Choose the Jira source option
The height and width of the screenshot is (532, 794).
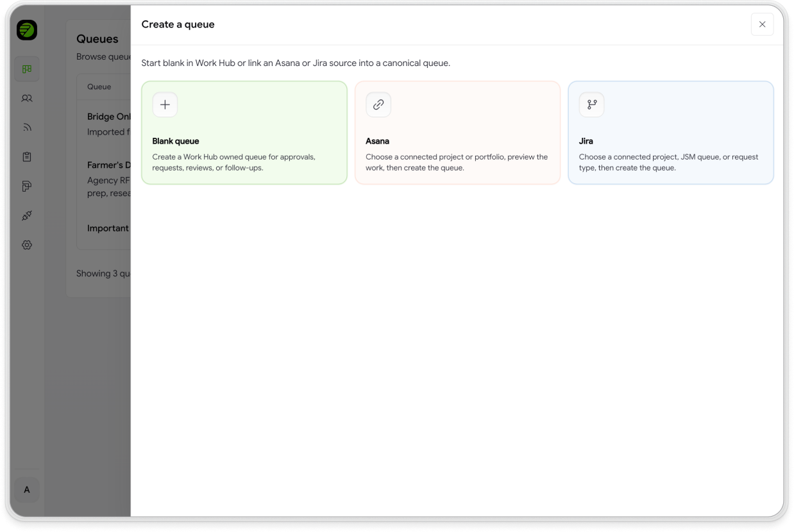click(x=671, y=133)
